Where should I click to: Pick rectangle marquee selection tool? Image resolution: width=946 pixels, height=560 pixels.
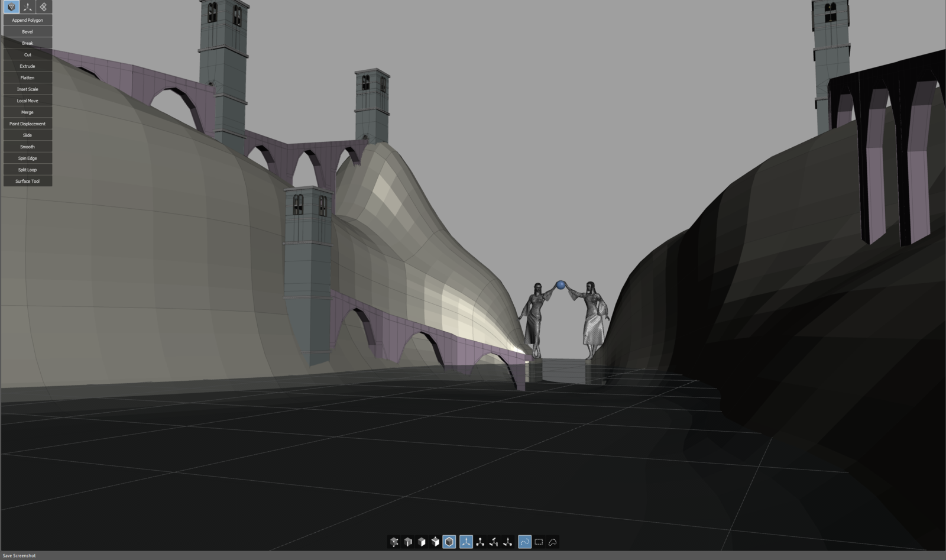tap(539, 542)
